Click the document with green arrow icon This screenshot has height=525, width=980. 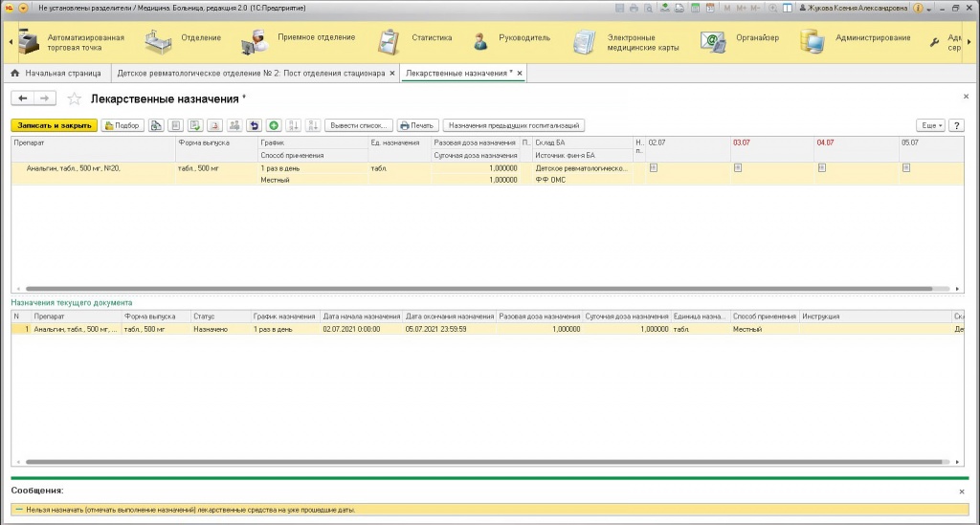[195, 125]
